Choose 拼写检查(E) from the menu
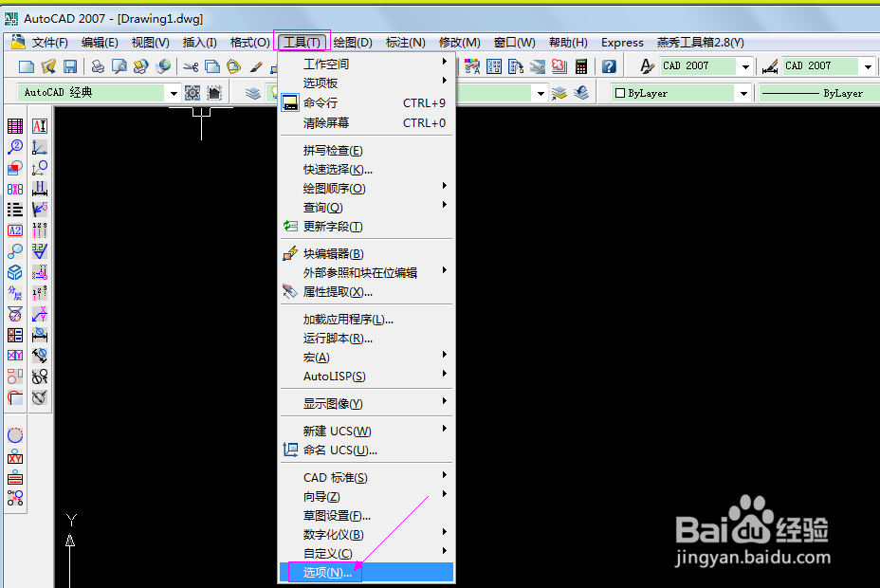Screen dimensions: 880x588 (x=367, y=151)
